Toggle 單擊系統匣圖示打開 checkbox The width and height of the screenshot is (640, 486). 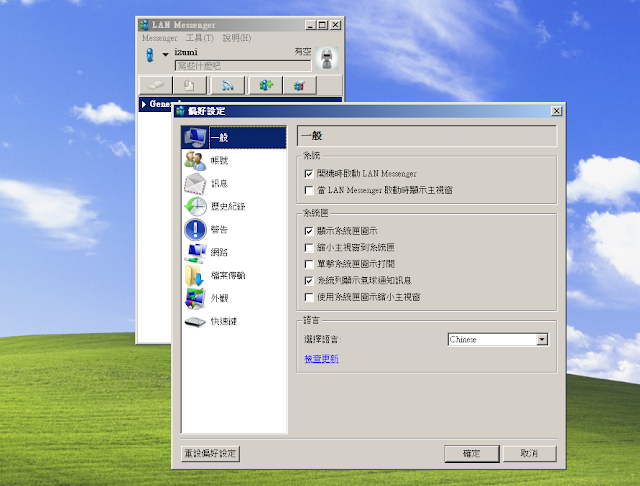pyautogui.click(x=309, y=264)
